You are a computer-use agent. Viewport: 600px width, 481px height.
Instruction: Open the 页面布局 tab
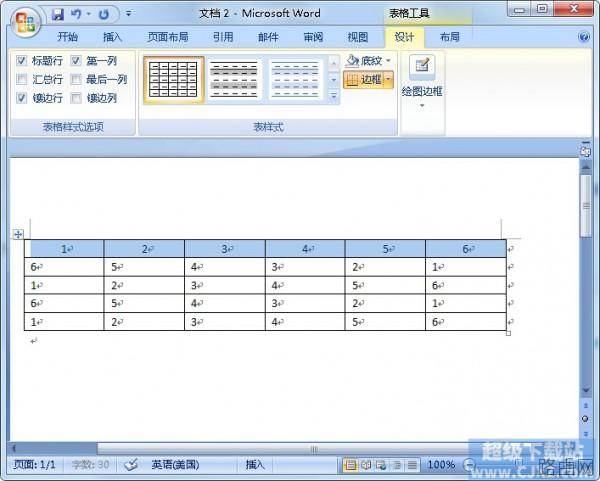pos(168,37)
